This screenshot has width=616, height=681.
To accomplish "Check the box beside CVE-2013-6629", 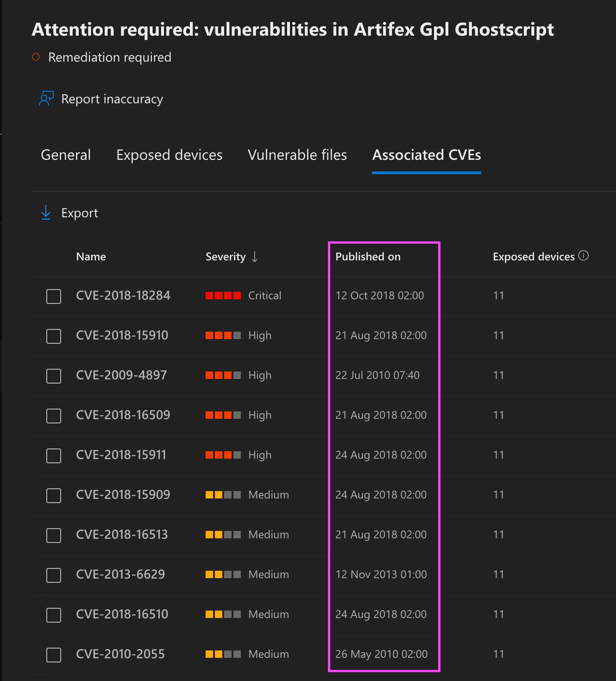I will 54,575.
